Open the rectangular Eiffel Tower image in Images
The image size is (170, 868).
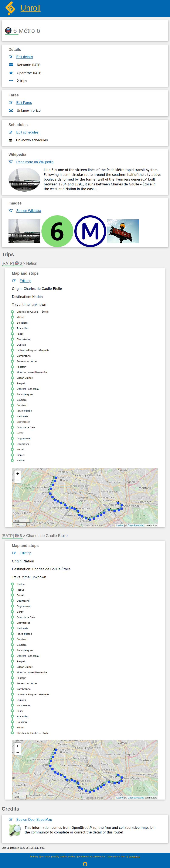[24, 231]
